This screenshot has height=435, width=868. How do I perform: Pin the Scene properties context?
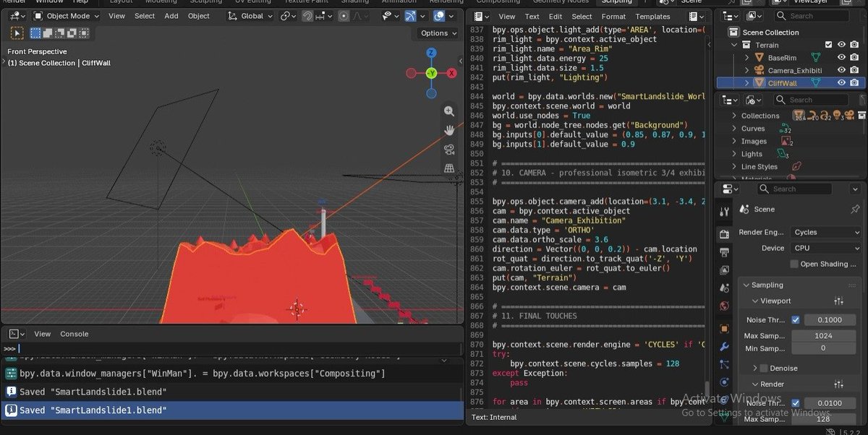click(x=856, y=209)
